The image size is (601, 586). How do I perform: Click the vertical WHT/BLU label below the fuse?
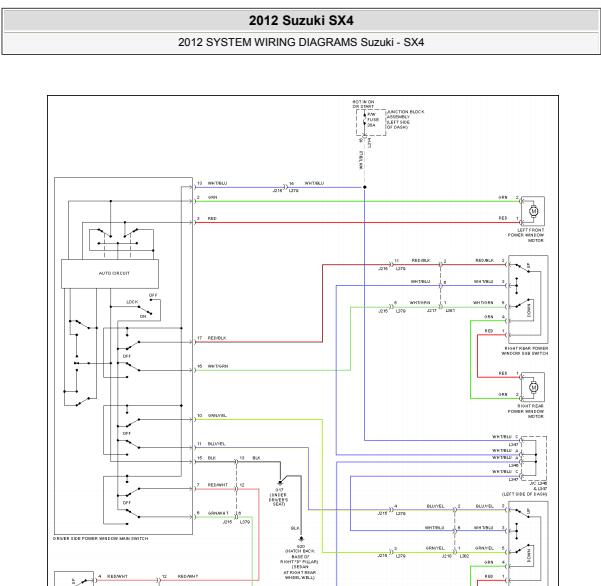360,160
